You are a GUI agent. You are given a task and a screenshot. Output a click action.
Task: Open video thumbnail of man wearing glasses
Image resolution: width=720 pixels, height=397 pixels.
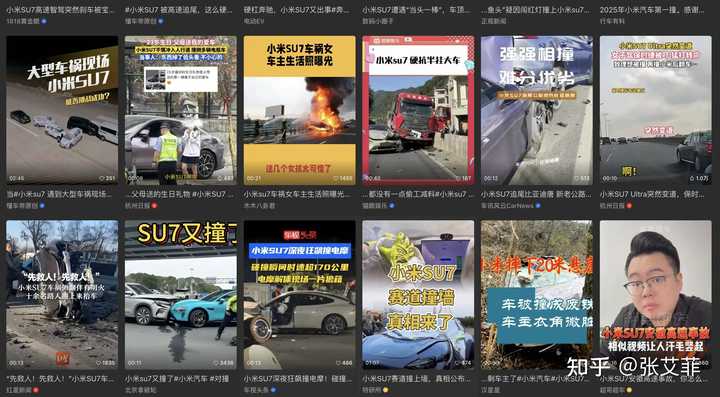click(x=656, y=295)
